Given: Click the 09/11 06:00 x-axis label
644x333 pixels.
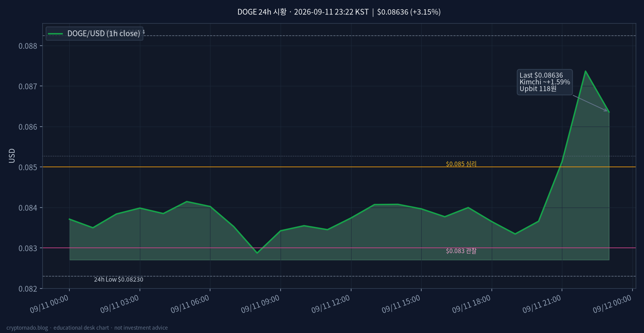Looking at the screenshot, I should (x=190, y=304).
